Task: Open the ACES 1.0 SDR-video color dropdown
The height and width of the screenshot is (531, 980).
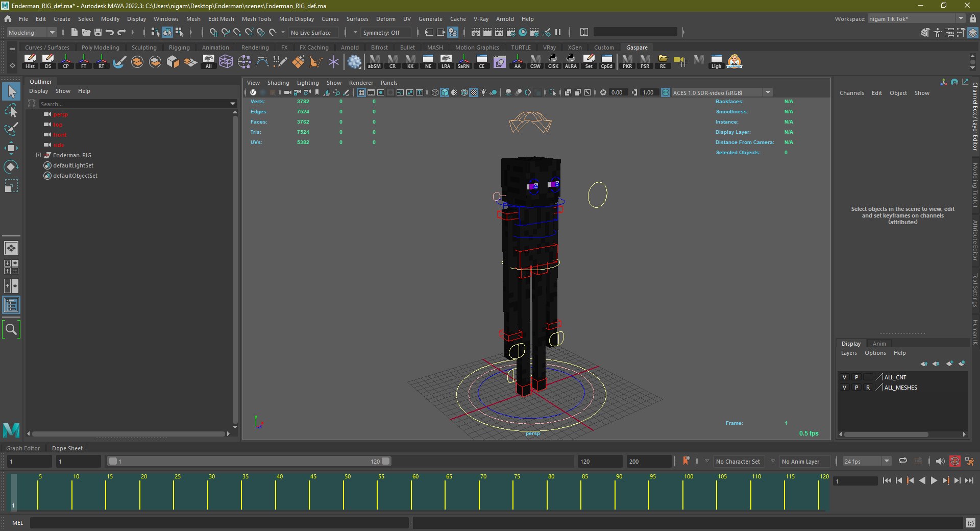Action: (722, 92)
